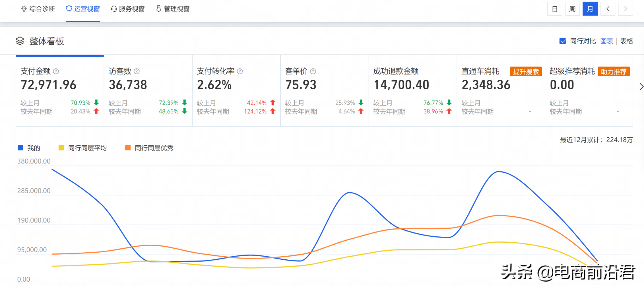The width and height of the screenshot is (644, 289).
Task: Click the orange 同行同层优秀 legend swatch
Action: [128, 148]
